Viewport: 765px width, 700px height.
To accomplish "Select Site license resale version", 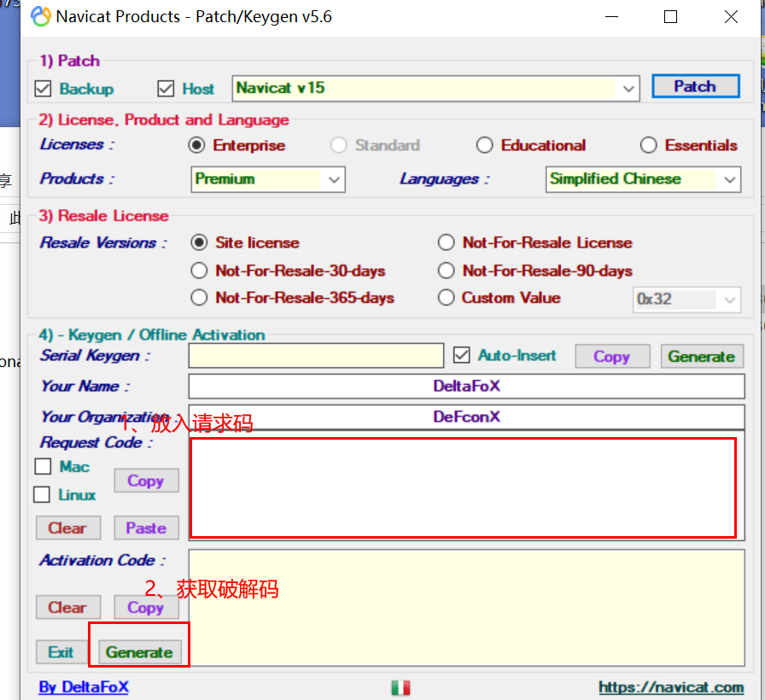I will (199, 242).
